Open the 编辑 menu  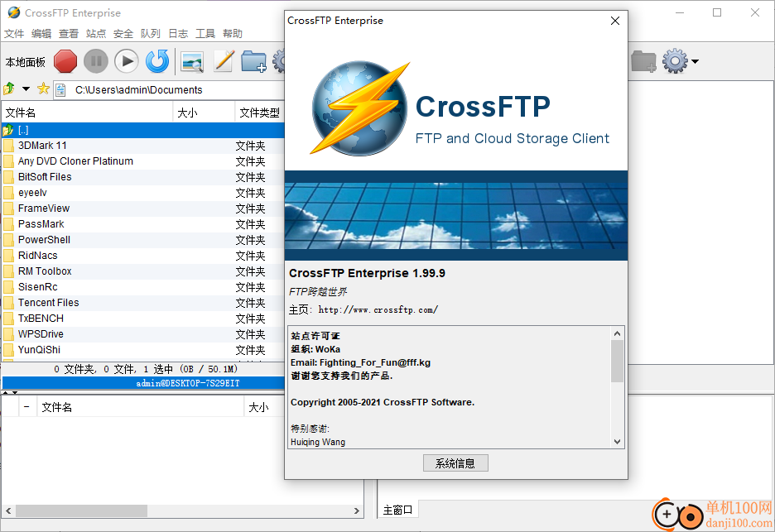click(41, 34)
